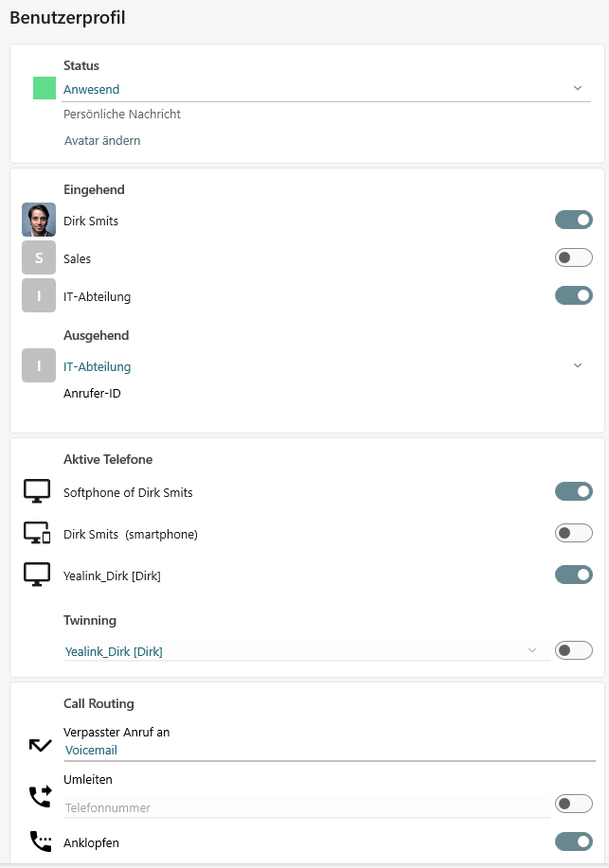Viewport: 609px width, 868px height.
Task: Select the Umleiten call forwarding icon
Action: point(39,796)
